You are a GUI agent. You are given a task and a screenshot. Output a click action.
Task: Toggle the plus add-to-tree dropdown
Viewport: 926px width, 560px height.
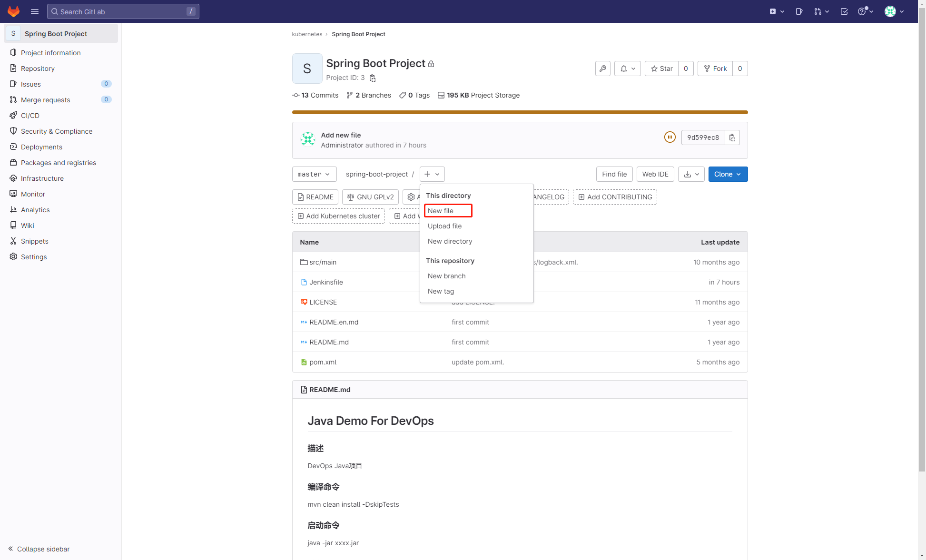coord(432,174)
